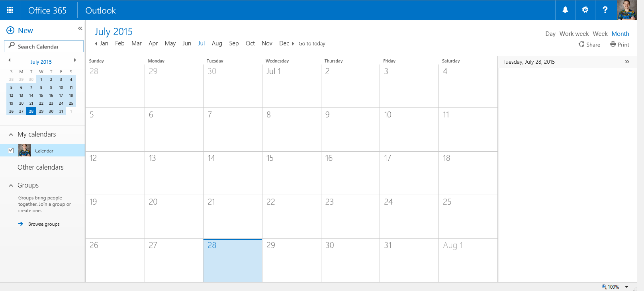Open the zoom level dropdown arrow
Image resolution: width=644 pixels, height=291 pixels.
[626, 287]
